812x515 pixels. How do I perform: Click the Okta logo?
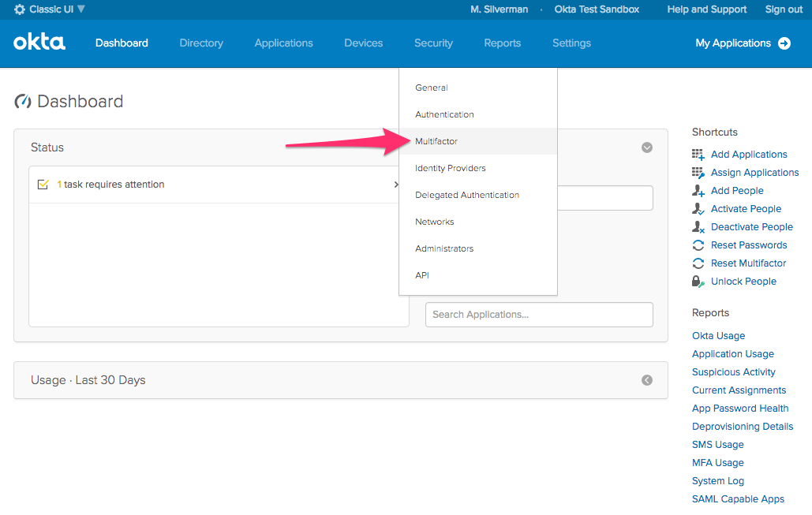(39, 43)
